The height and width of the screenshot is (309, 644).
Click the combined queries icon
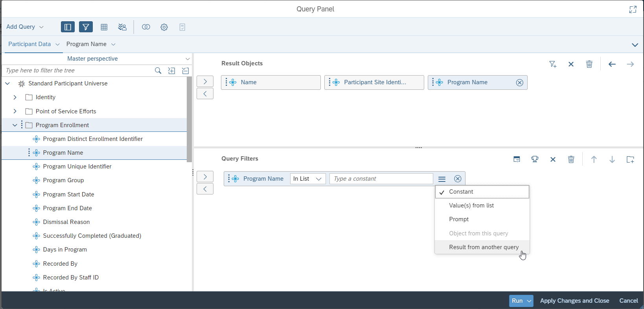pyautogui.click(x=146, y=27)
